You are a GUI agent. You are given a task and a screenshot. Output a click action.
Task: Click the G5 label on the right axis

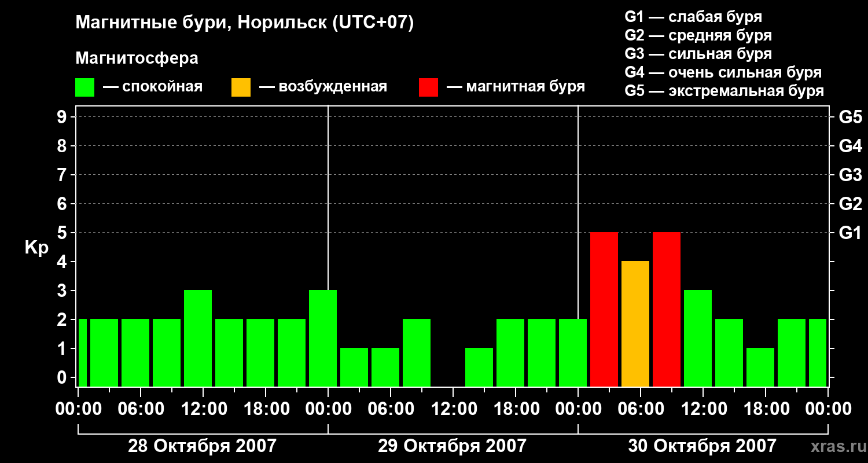coord(850,117)
